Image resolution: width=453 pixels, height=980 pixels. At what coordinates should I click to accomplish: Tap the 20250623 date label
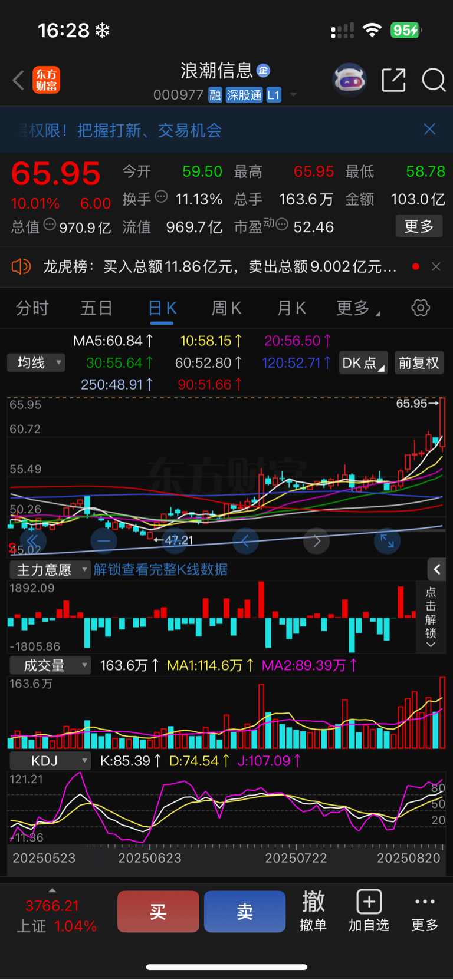150,858
